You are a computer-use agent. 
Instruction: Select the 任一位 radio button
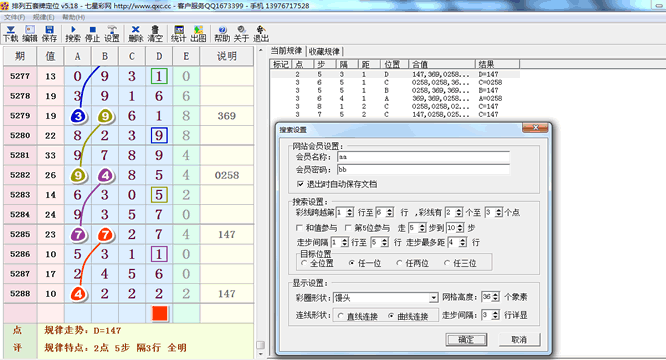(352, 263)
